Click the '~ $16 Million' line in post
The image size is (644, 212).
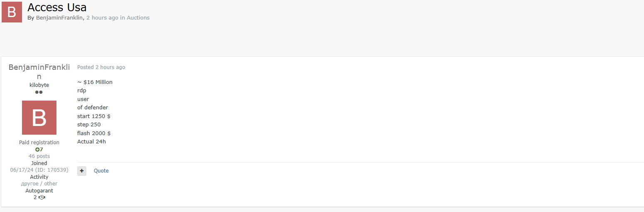pyautogui.click(x=95, y=82)
